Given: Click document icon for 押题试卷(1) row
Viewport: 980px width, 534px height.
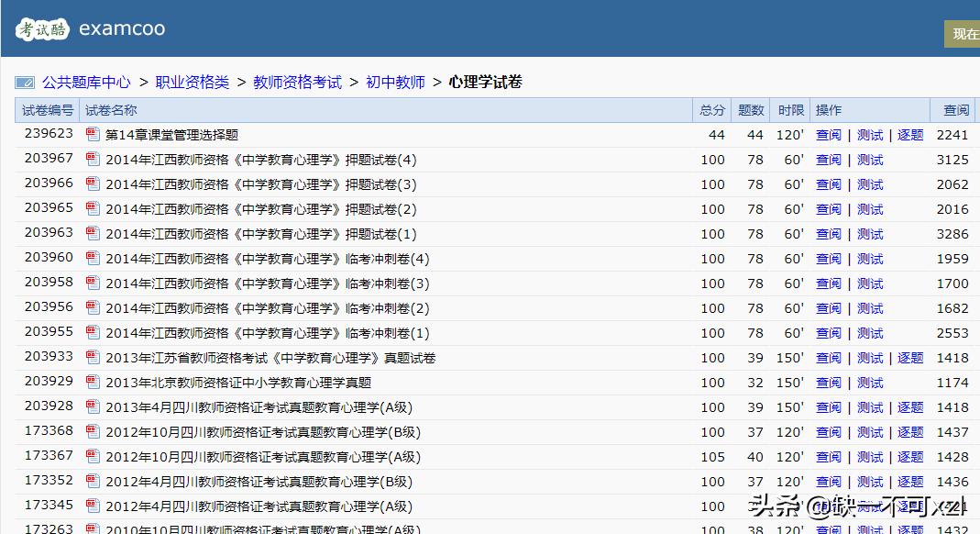Looking at the screenshot, I should tap(94, 233).
